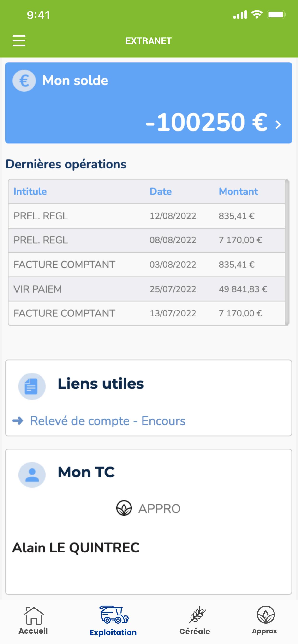
Task: Click the arrow icon before Relevé de compte
Action: [18, 421]
